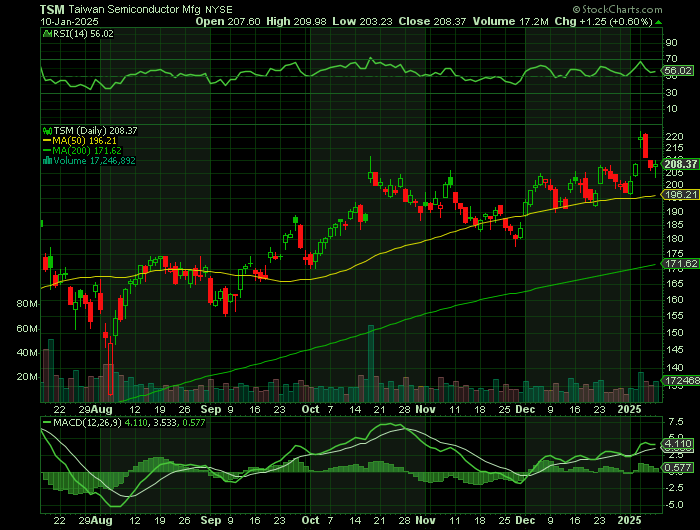Click the 10-Jan-2025 date label
The image size is (700, 530).
(x=69, y=21)
